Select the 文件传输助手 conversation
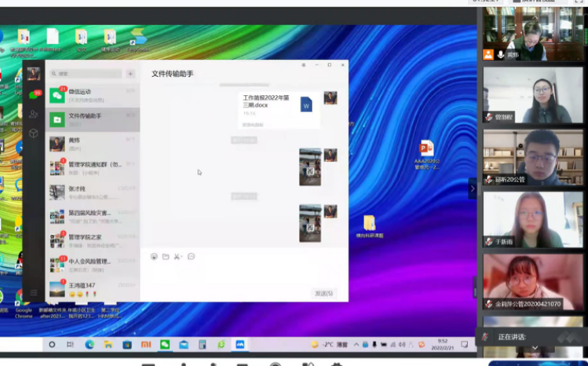Screen dimensions: 588x366 click(92, 119)
